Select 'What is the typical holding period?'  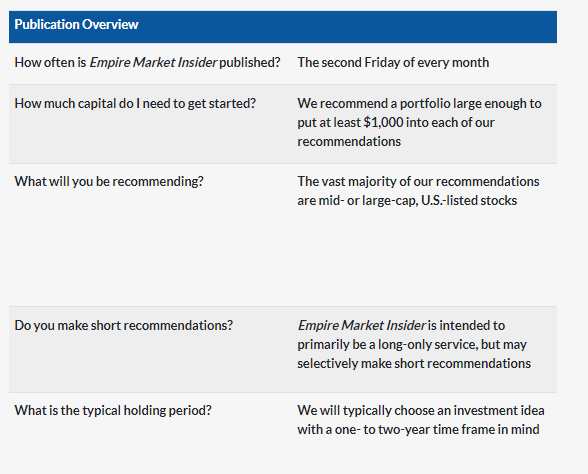(x=113, y=410)
